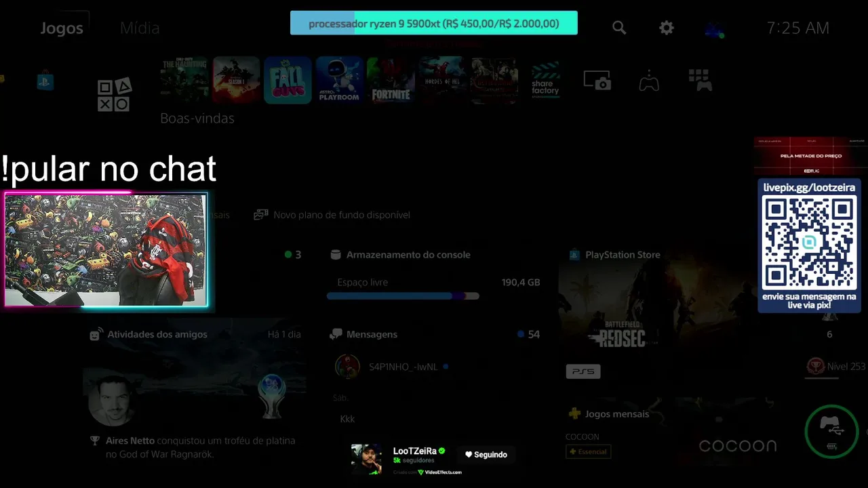This screenshot has width=868, height=488.
Task: Select the PlayStation shapes Boas-vindas icon
Action: [x=113, y=95]
